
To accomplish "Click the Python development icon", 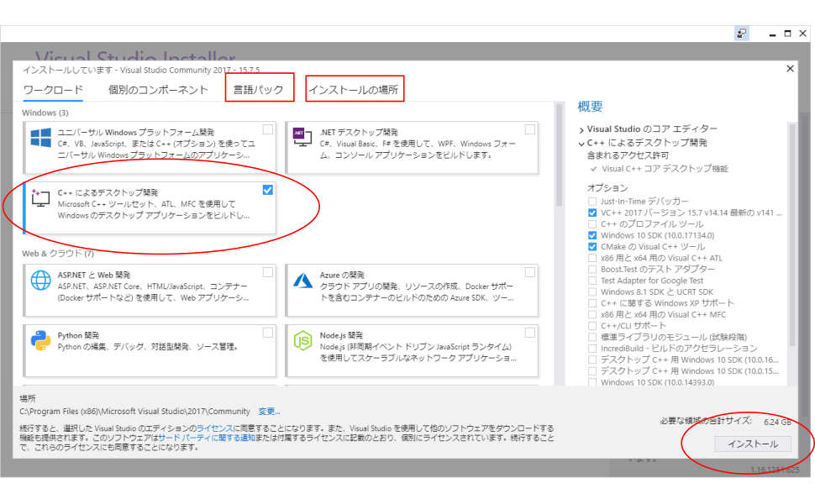I will [x=40, y=340].
